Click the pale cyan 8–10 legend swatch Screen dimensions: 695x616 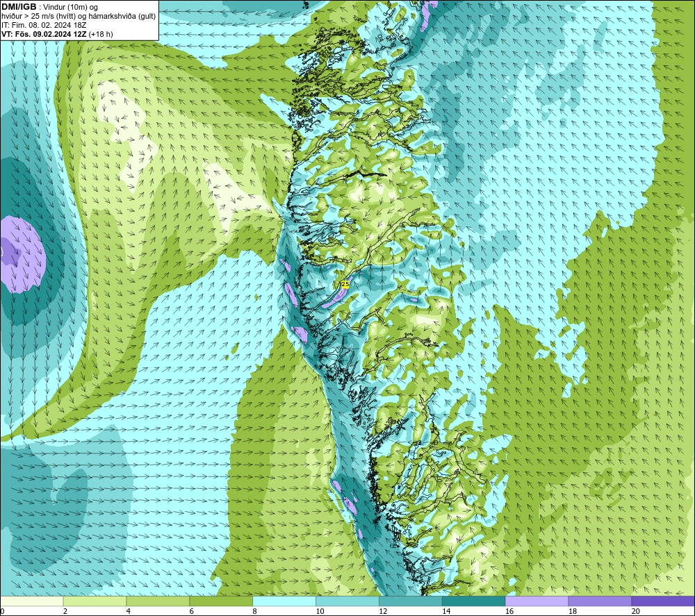tap(284, 601)
